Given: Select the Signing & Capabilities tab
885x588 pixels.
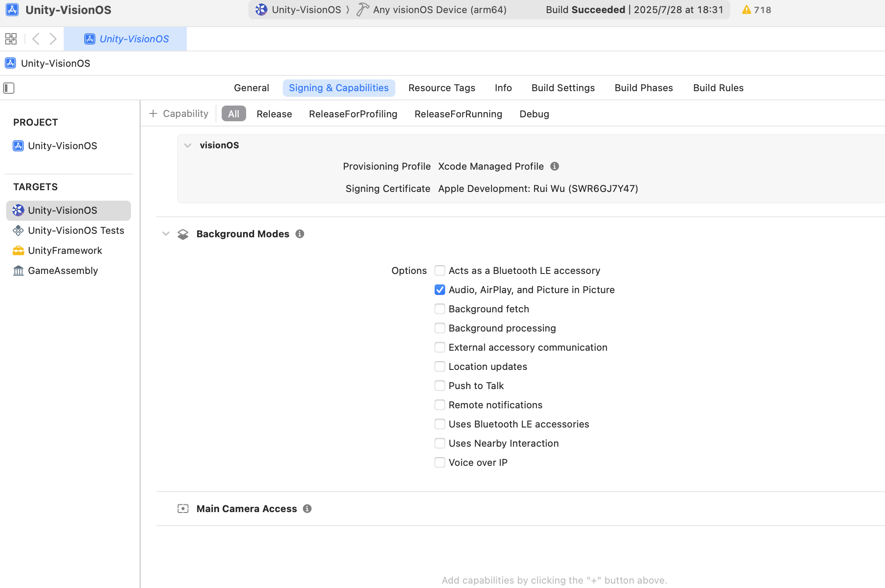Looking at the screenshot, I should pos(339,88).
